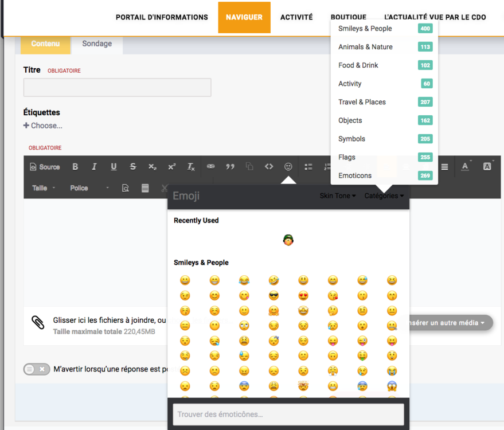Viewport: 504px width, 430px height.
Task: Insert a block quote
Action: [230, 166]
